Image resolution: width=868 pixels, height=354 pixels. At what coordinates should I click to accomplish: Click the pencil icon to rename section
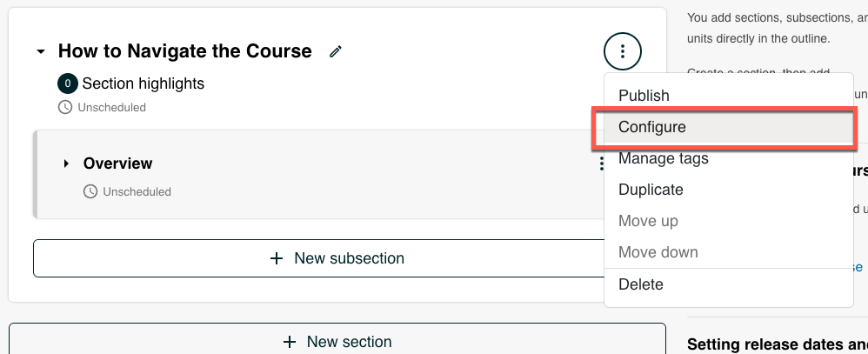click(x=336, y=52)
